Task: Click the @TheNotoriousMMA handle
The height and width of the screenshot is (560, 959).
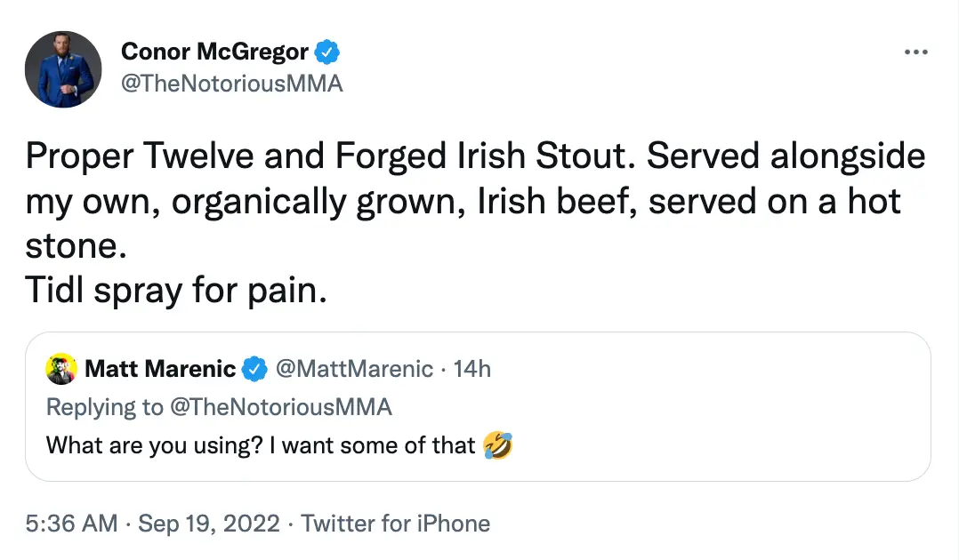Action: pos(233,83)
